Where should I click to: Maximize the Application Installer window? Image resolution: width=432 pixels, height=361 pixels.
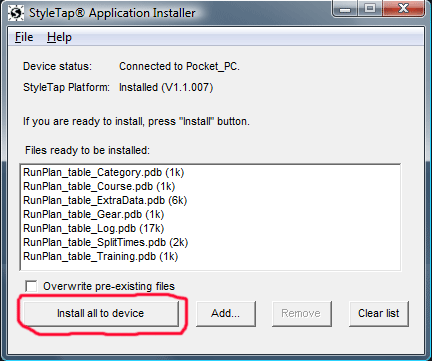coord(370,9)
